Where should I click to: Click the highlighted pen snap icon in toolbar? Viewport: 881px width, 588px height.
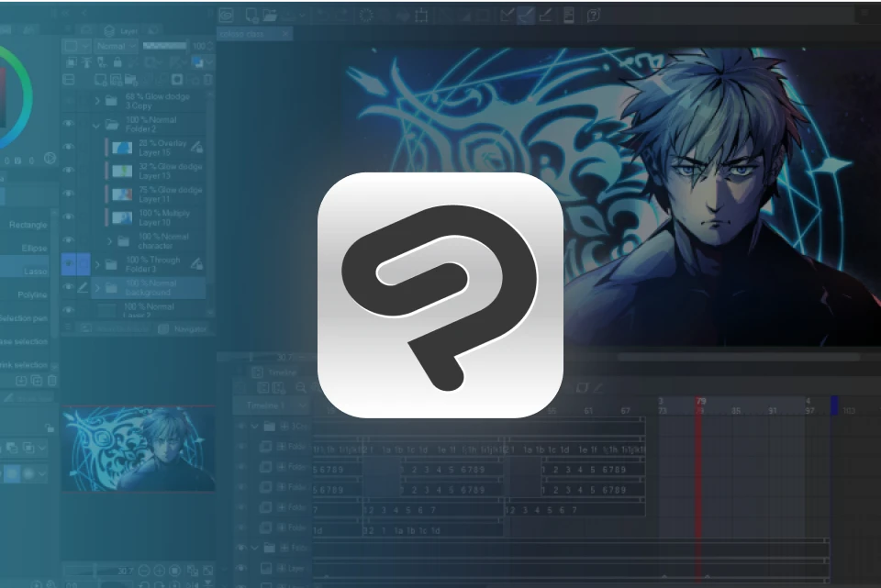click(x=526, y=16)
